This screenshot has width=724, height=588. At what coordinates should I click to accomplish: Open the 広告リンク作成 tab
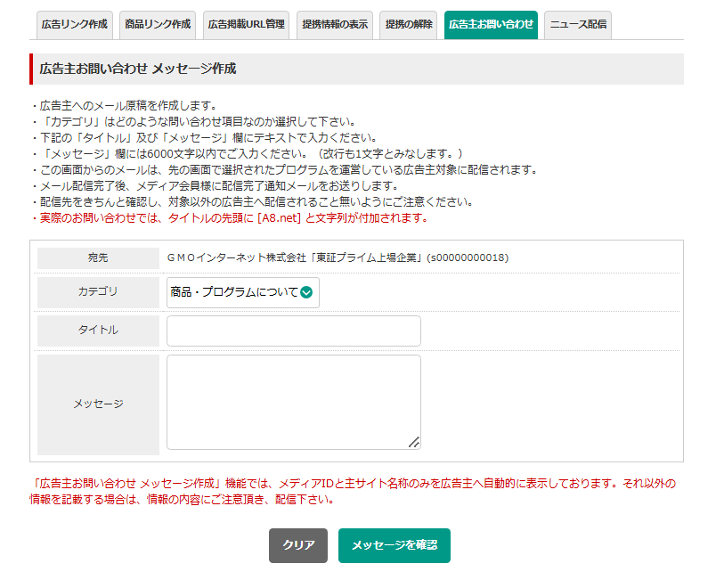point(74,25)
